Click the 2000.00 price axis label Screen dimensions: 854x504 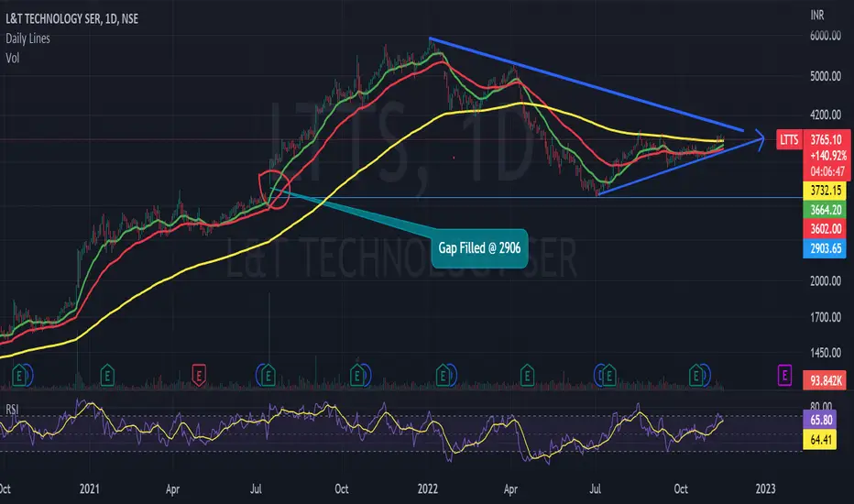[825, 281]
